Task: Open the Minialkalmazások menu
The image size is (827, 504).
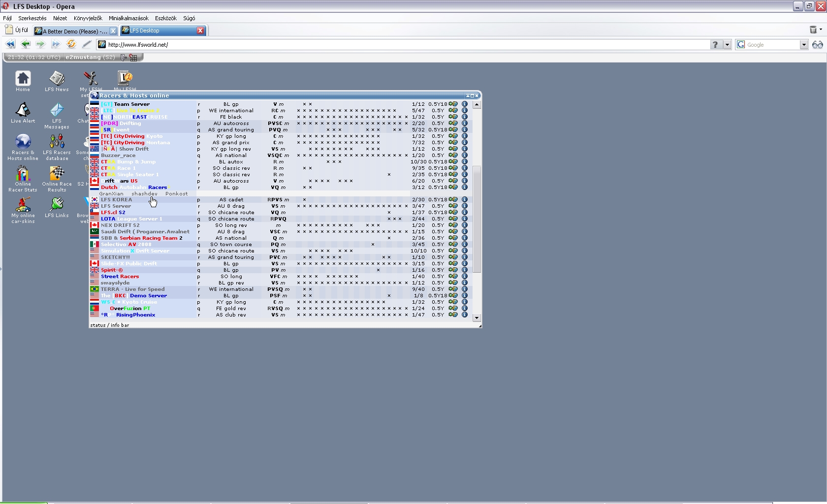Action: (x=128, y=18)
